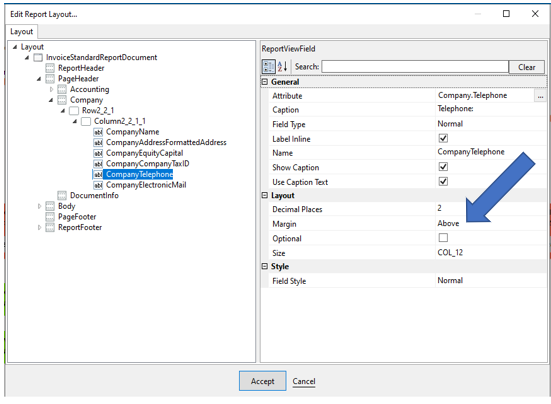This screenshot has height=404, width=551.
Task: Focus the property Search input field
Action: tap(415, 66)
